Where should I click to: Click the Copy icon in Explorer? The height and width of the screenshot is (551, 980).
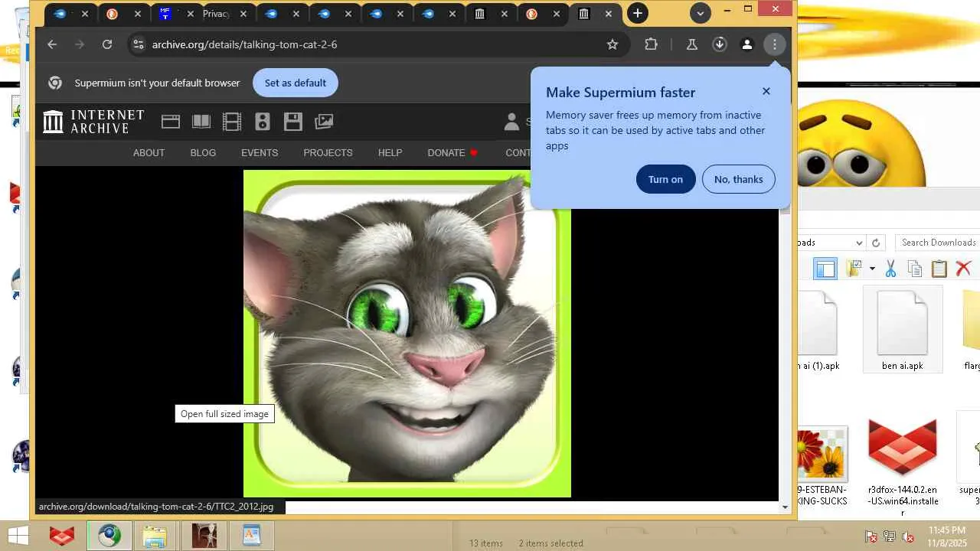pyautogui.click(x=914, y=269)
